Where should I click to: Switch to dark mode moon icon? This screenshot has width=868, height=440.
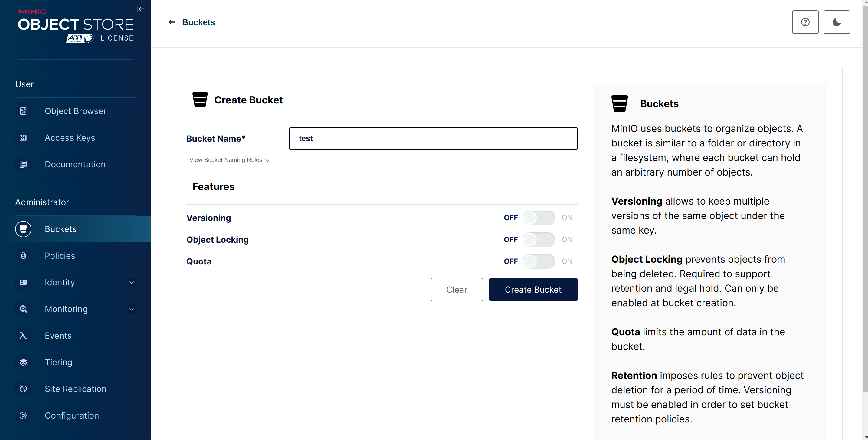[836, 22]
